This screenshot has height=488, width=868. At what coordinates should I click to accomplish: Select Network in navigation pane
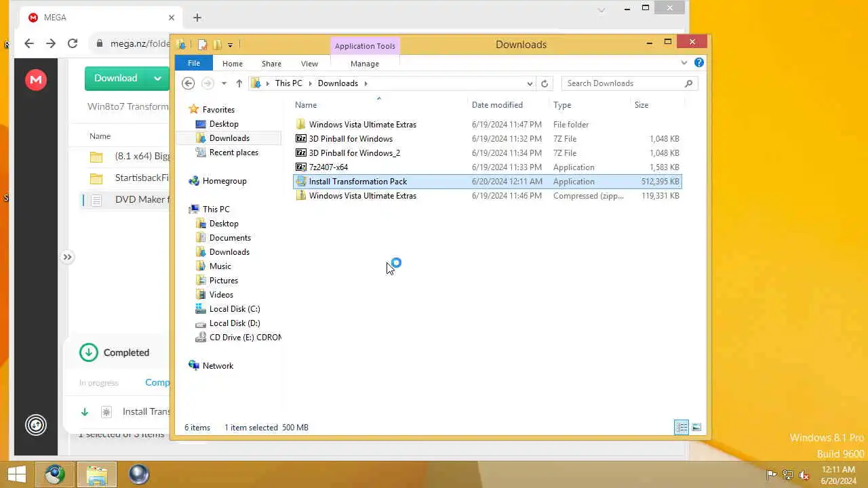click(x=211, y=366)
